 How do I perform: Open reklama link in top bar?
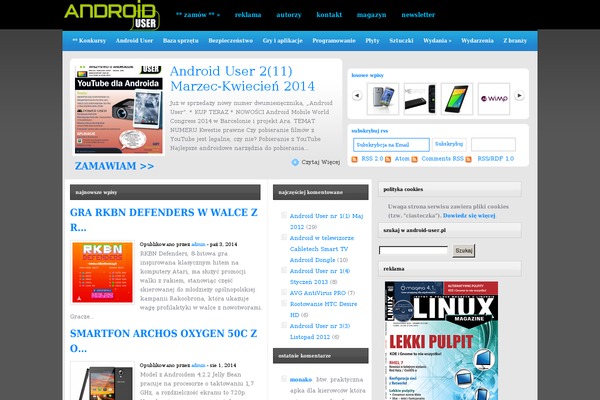(248, 15)
